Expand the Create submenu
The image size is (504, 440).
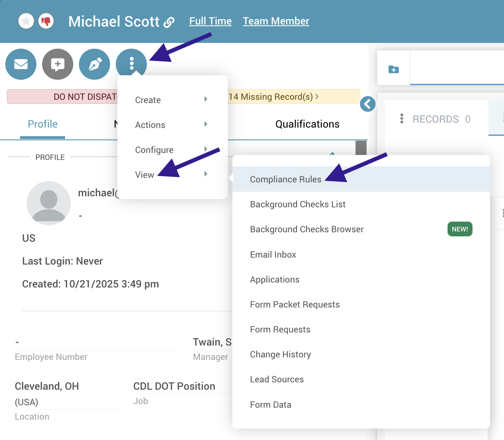(172, 100)
